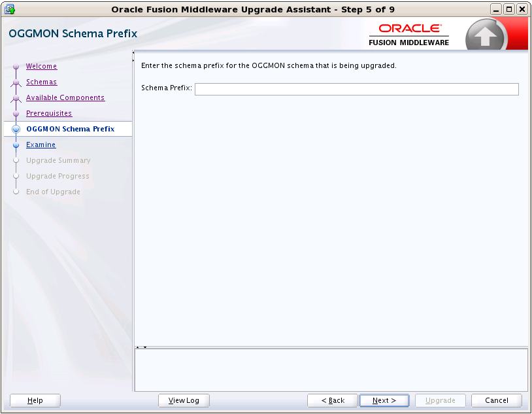Open the Schemas step link

pos(41,82)
